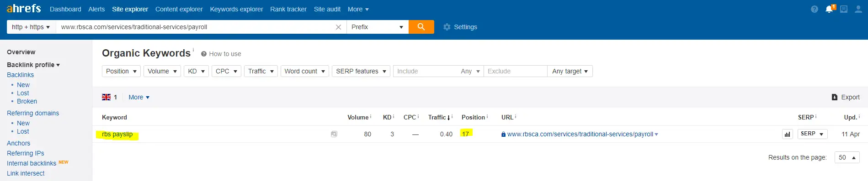Open the KD filter dropdown
This screenshot has width=868, height=181.
coord(197,71)
